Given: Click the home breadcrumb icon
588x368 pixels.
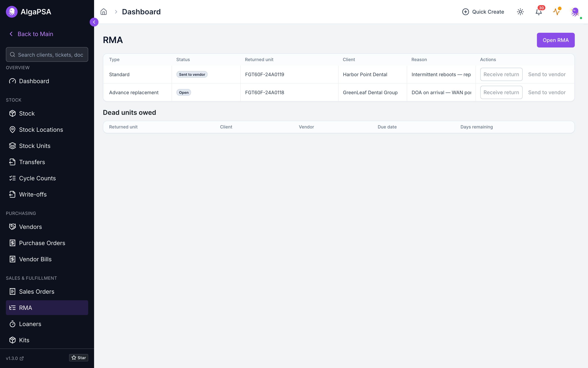Looking at the screenshot, I should [x=104, y=12].
